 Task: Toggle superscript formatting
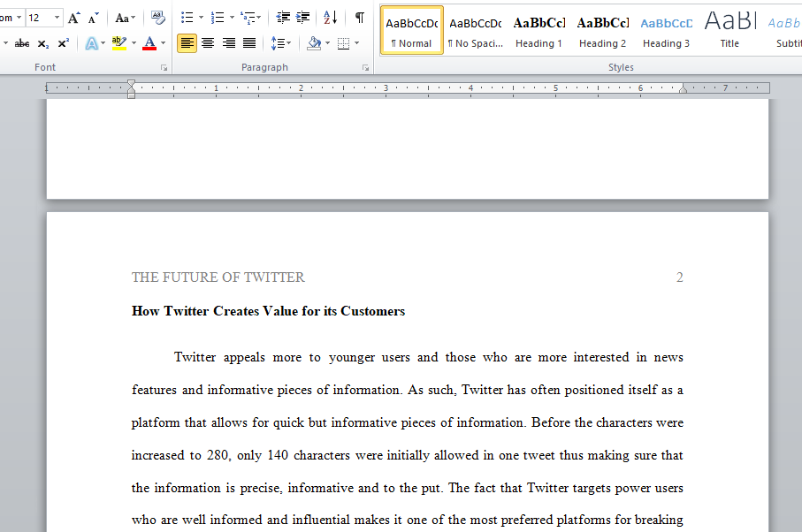click(x=63, y=43)
